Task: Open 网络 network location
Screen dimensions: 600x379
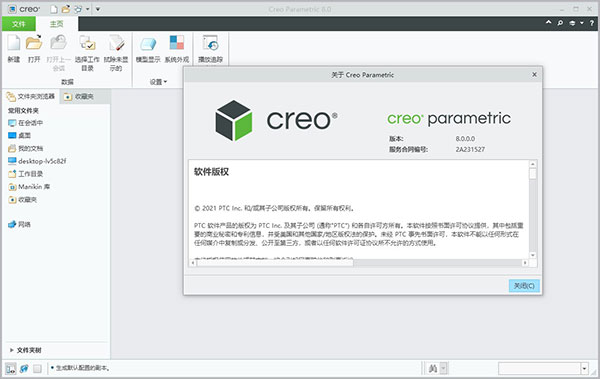Action: pyautogui.click(x=19, y=224)
